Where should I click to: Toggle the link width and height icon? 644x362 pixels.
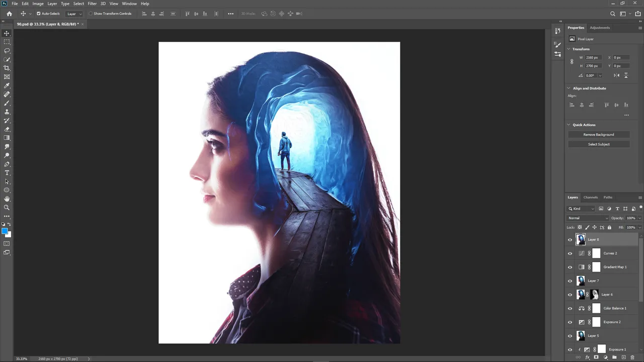[572, 62]
